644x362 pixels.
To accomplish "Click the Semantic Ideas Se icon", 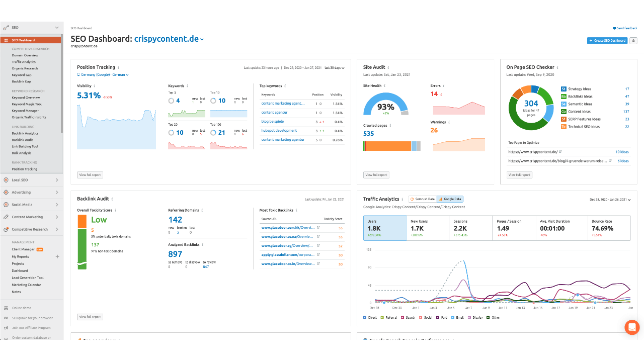I will tap(563, 104).
